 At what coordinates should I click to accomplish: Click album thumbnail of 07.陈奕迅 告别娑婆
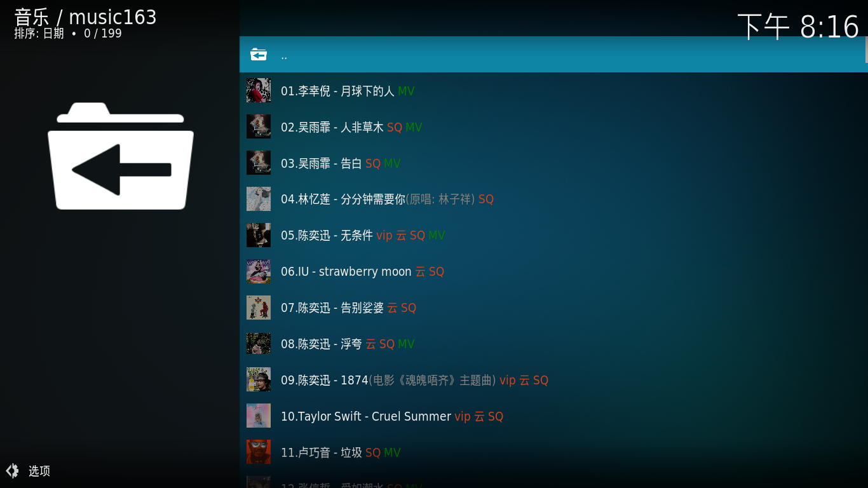[259, 308]
